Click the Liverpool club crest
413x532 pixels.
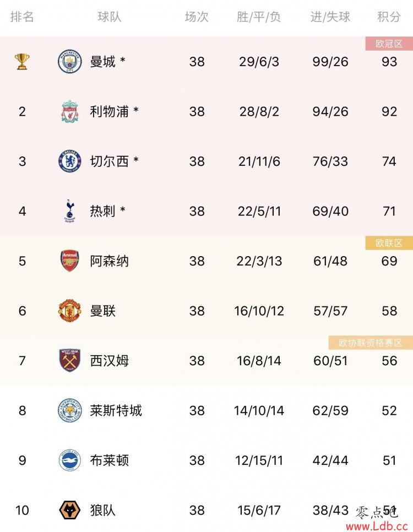coord(70,111)
